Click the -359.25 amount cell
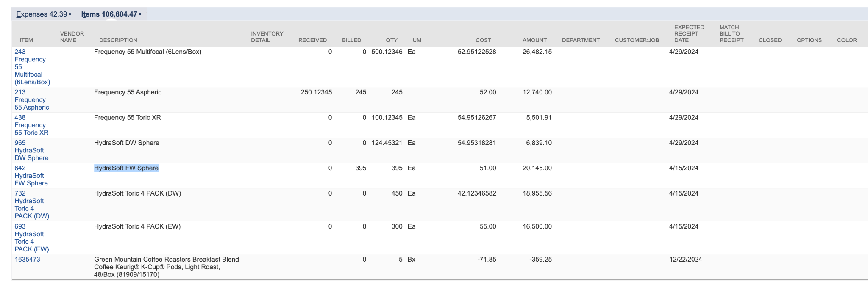Viewport: 868px width, 290px height. (540, 260)
